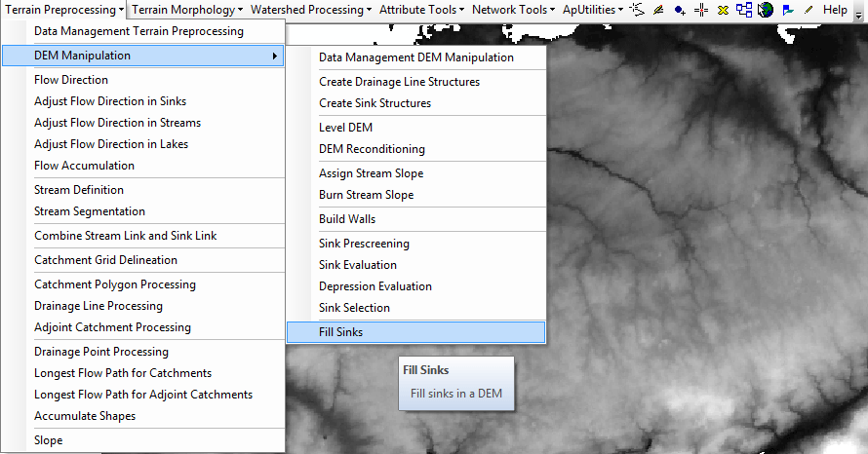Click the pencil-on-line editing icon
The width and height of the screenshot is (868, 454).
(658, 10)
